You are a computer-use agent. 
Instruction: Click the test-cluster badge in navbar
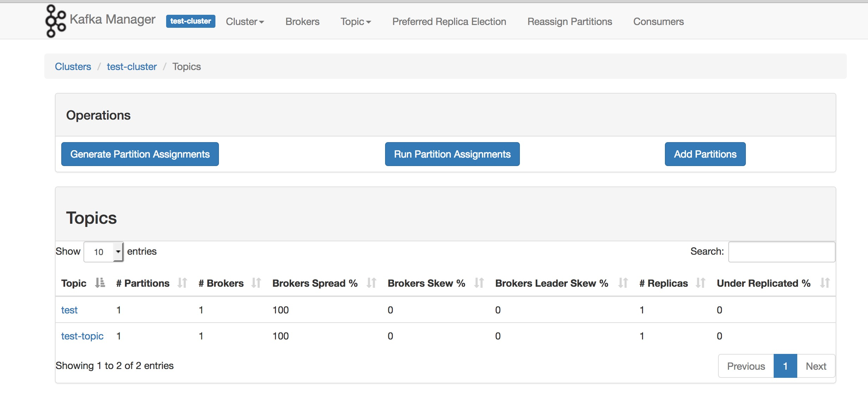point(191,21)
